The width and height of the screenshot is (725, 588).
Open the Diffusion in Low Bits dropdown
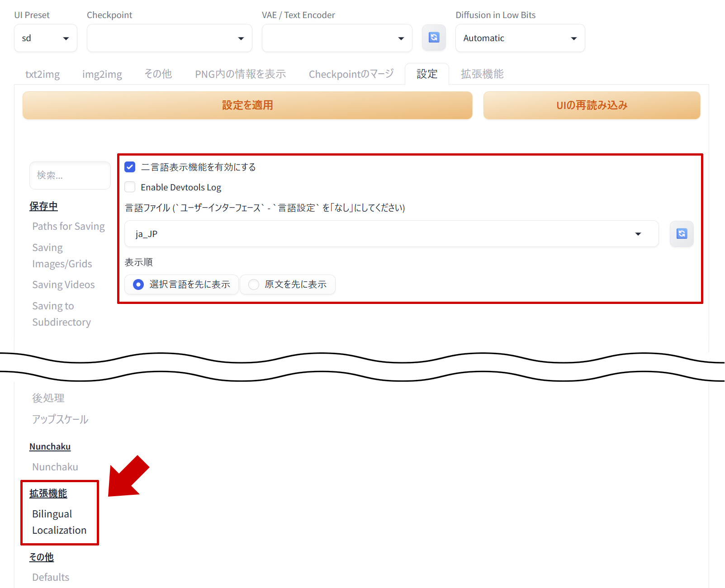pyautogui.click(x=520, y=38)
